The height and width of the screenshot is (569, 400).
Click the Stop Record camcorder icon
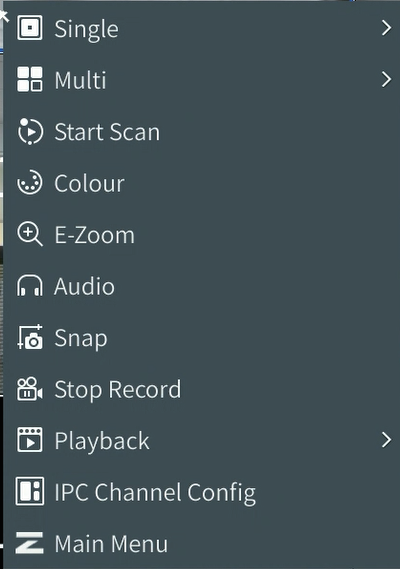(30, 389)
